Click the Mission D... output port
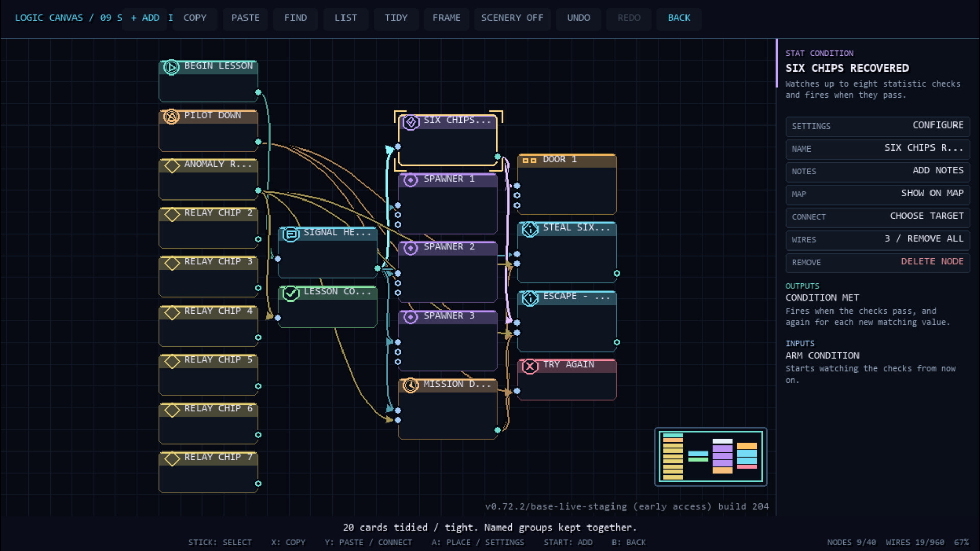 [x=498, y=430]
